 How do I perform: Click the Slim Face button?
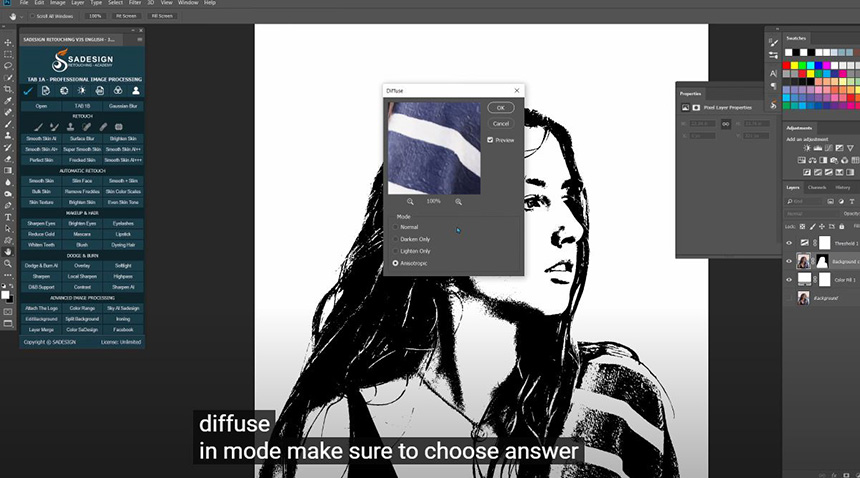[x=82, y=181]
